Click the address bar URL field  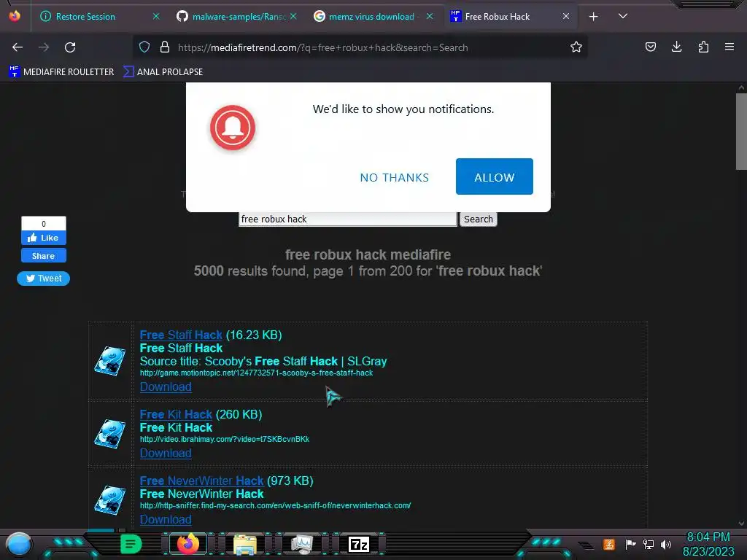tap(362, 47)
